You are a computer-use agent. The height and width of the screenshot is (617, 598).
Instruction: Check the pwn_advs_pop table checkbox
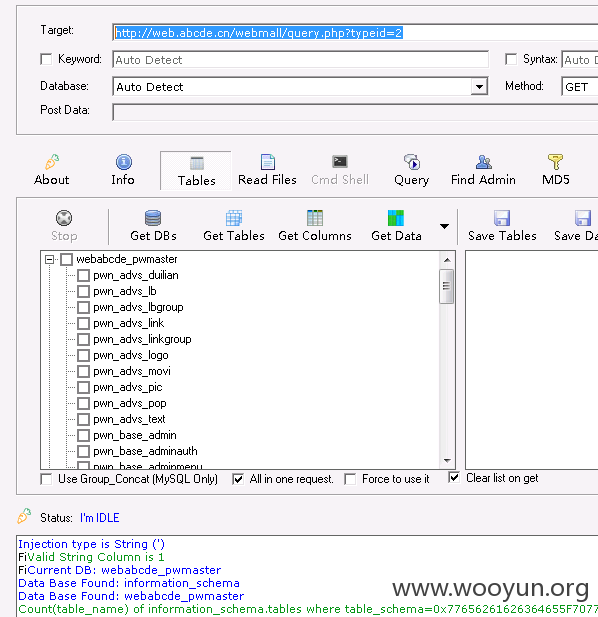pyautogui.click(x=83, y=403)
